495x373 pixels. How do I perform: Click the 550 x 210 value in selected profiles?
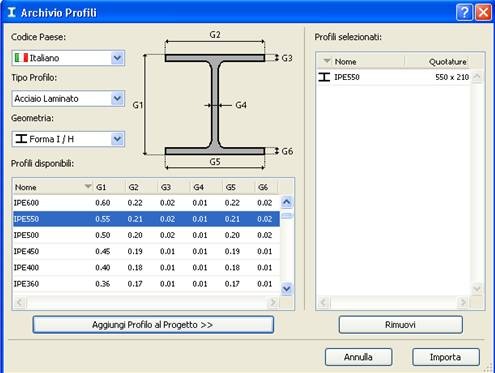pos(452,77)
